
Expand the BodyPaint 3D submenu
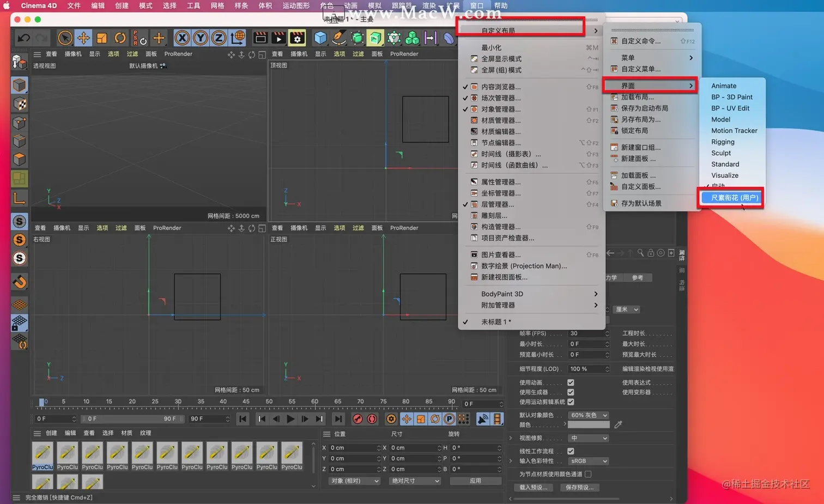click(x=531, y=294)
